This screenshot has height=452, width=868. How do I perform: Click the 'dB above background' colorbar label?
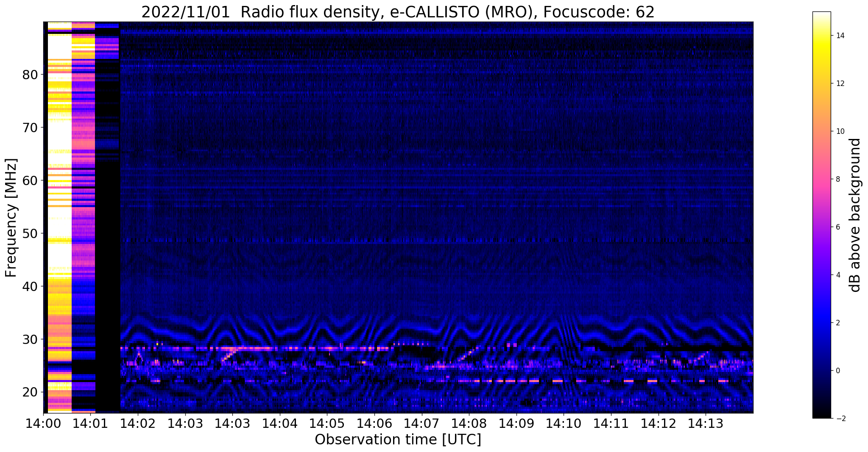(855, 215)
